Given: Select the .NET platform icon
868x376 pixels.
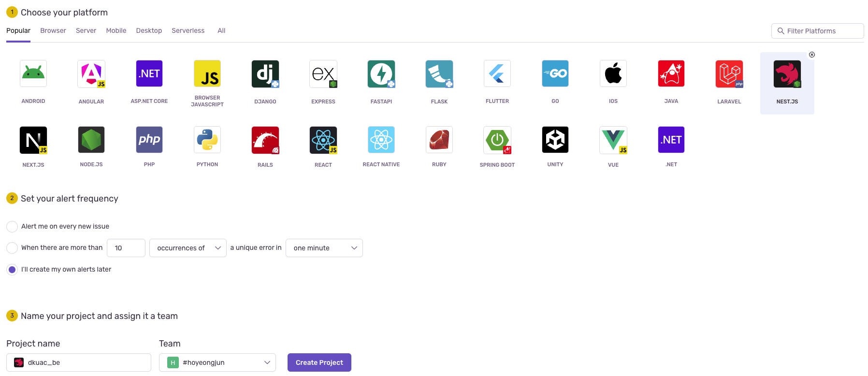Looking at the screenshot, I should click(671, 140).
